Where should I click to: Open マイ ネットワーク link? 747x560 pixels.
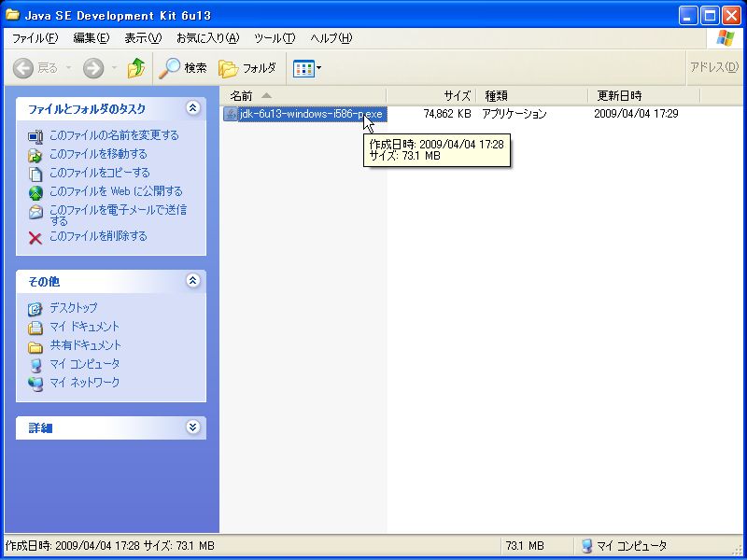pyautogui.click(x=85, y=382)
